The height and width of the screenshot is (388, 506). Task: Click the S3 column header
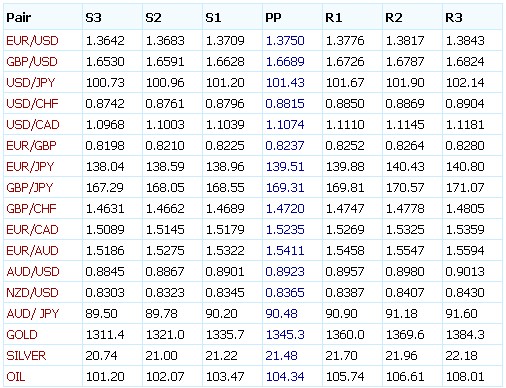pyautogui.click(x=93, y=17)
